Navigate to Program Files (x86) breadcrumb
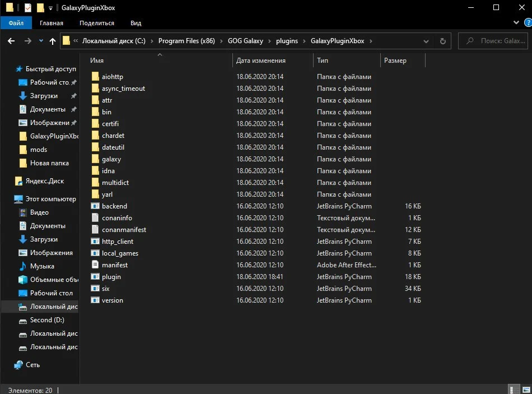Image resolution: width=532 pixels, height=394 pixels. (186, 41)
